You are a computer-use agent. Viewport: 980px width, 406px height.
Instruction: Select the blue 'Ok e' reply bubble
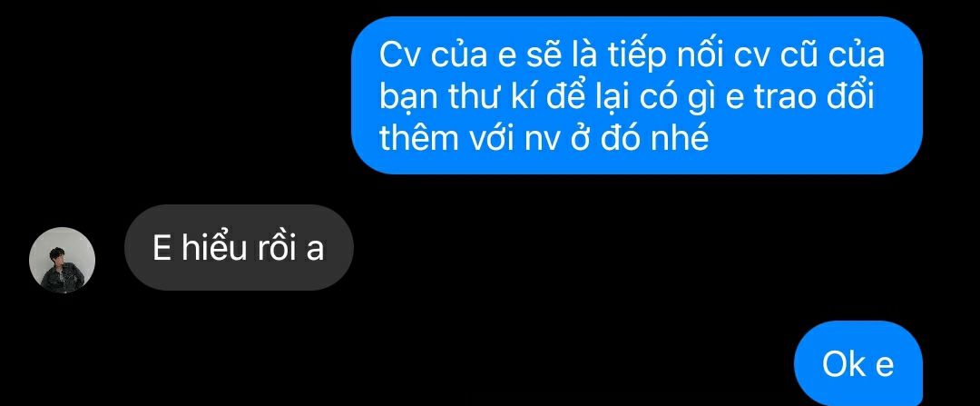(858, 364)
